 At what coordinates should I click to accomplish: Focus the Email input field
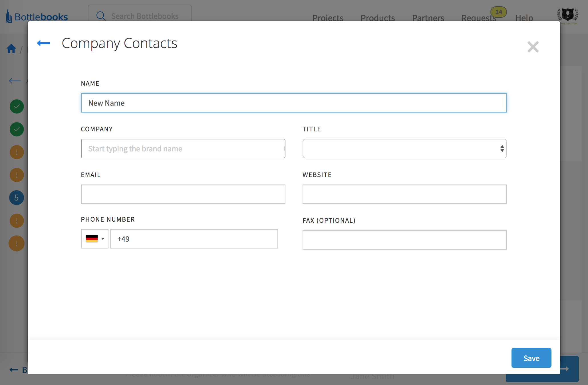[x=183, y=194]
